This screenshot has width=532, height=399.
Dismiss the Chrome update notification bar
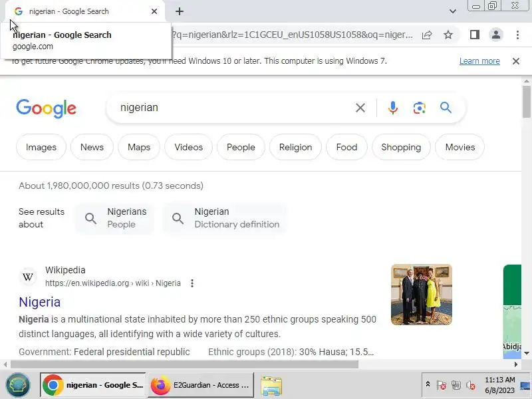(x=516, y=61)
